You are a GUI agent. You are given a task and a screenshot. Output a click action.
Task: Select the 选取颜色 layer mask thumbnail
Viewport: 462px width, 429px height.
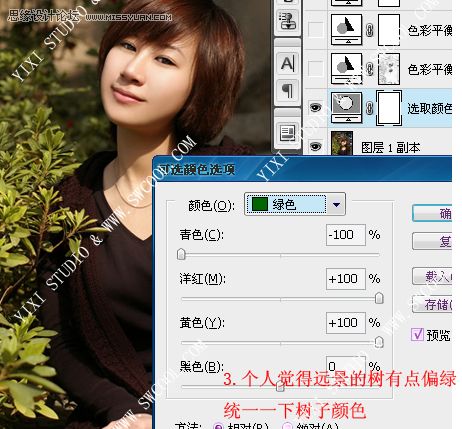389,108
